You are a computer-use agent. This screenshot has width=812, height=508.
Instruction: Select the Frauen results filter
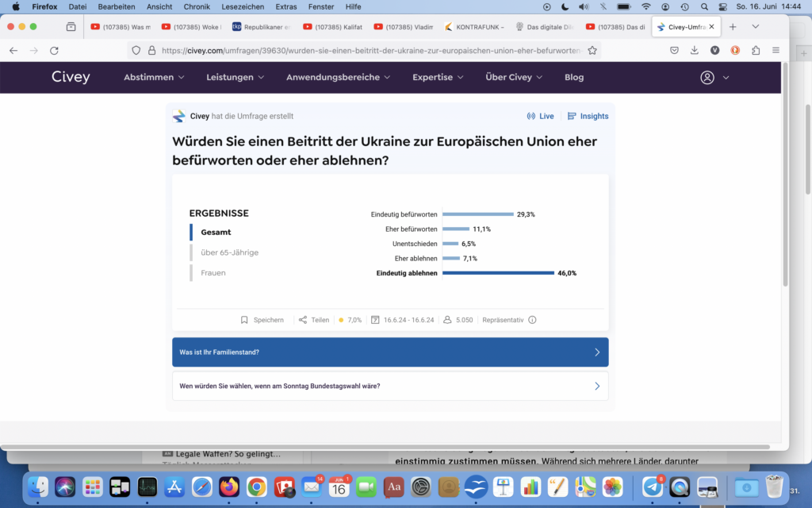point(213,273)
